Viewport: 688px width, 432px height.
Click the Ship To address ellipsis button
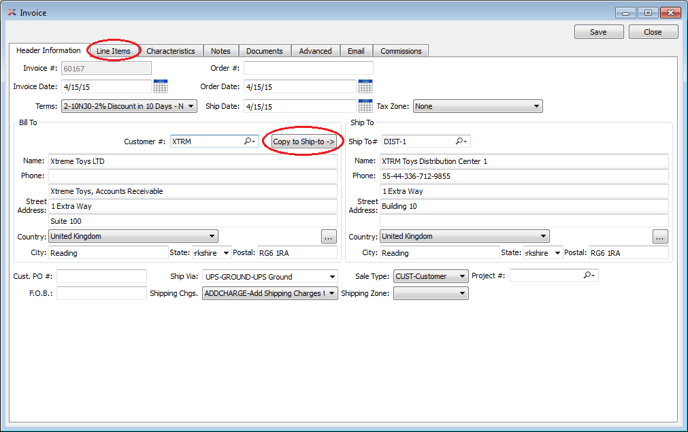(659, 237)
